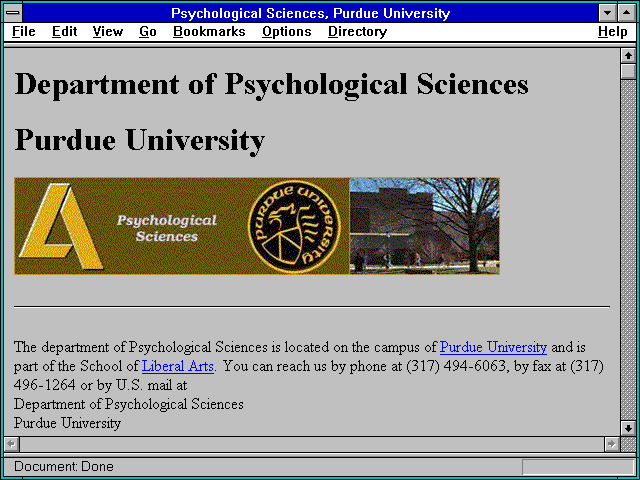The image size is (640, 480).
Task: Click the gold A logo in banner
Action: tap(60, 226)
